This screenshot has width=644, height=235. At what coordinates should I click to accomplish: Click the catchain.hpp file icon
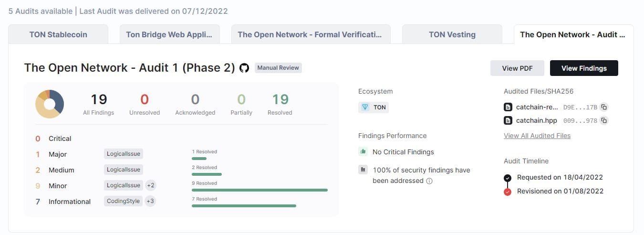(508, 120)
